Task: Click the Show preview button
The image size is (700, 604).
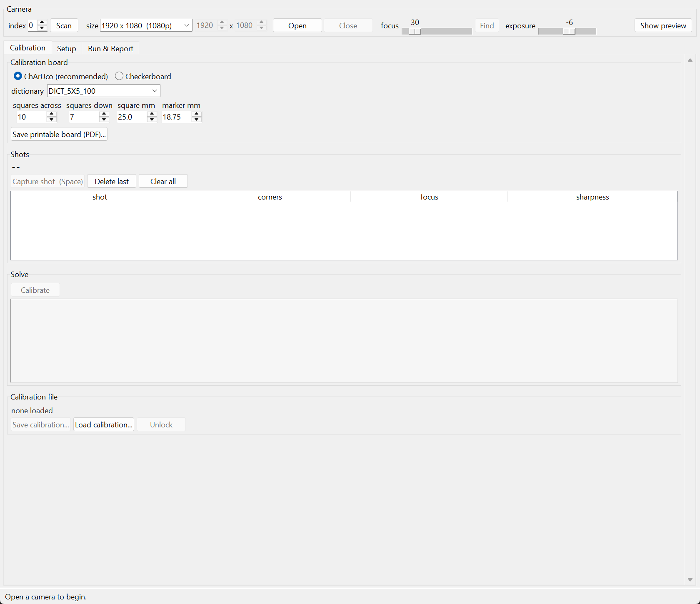Action: [x=663, y=25]
